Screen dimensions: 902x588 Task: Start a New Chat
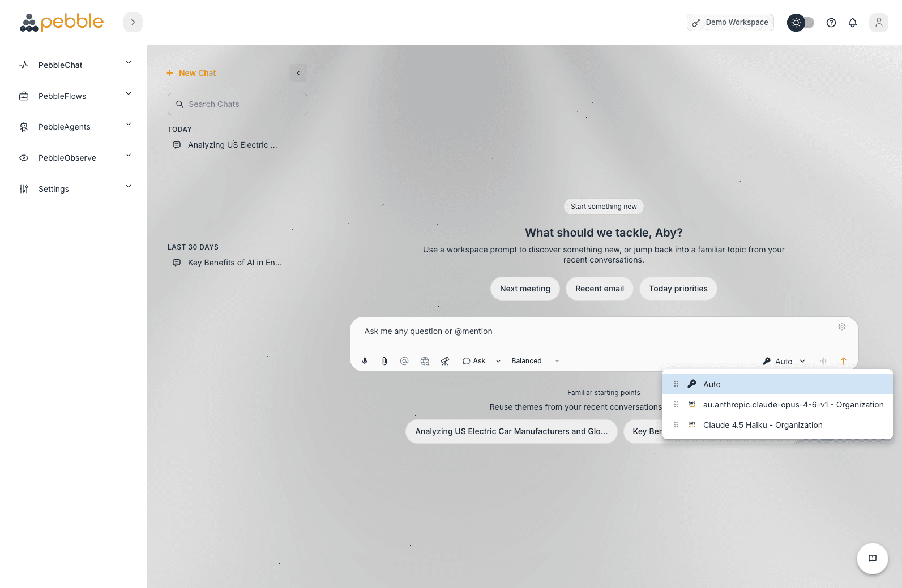coord(191,73)
